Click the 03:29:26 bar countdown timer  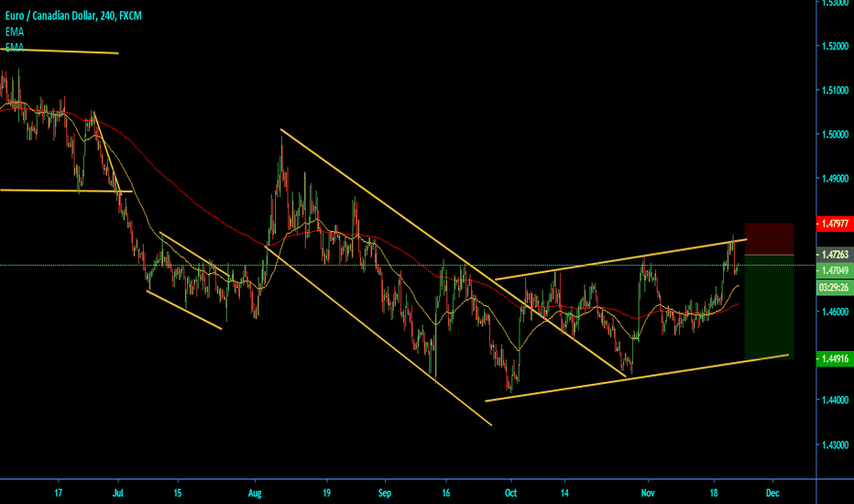click(x=833, y=286)
